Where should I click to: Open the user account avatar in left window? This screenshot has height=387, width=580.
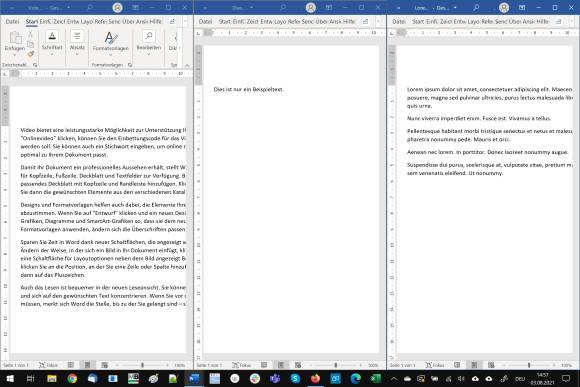[117, 7]
